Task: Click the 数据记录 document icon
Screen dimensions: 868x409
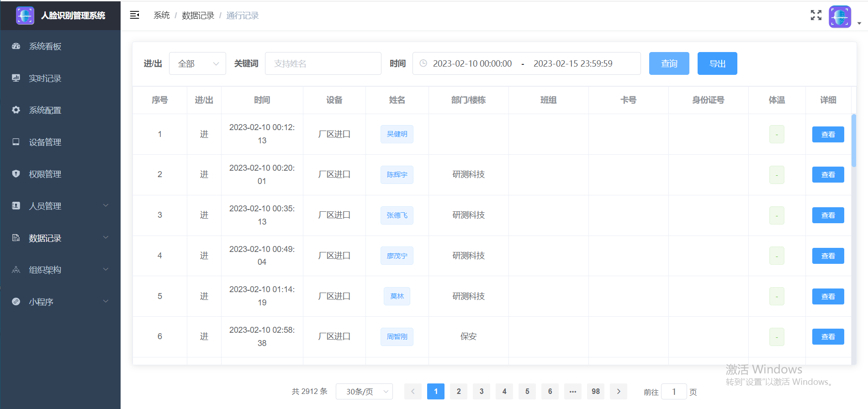Action: 16,238
